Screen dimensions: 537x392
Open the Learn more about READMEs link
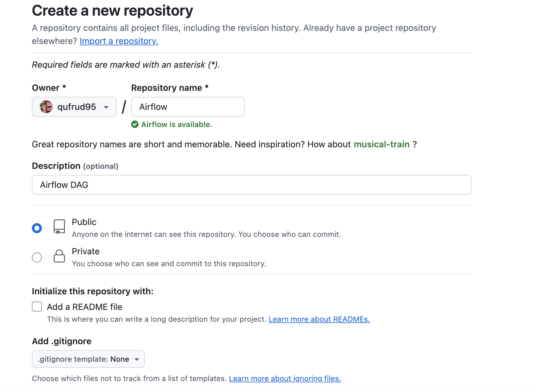point(319,319)
